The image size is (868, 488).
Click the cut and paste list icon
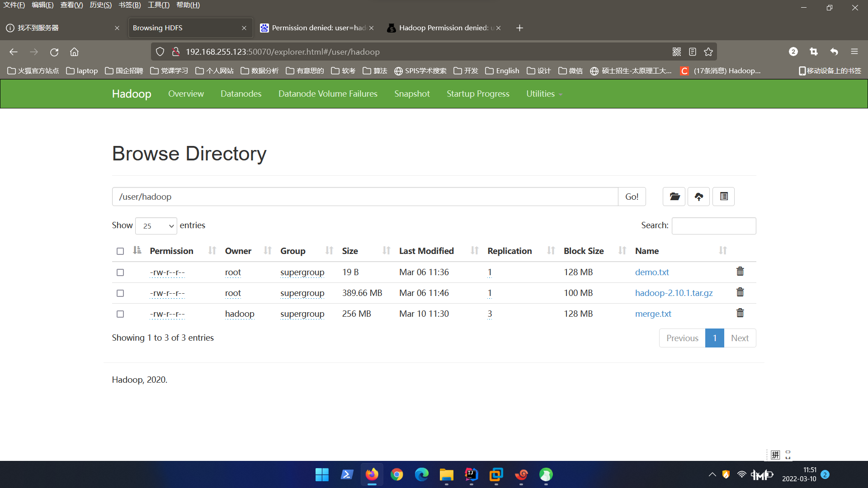(x=723, y=197)
